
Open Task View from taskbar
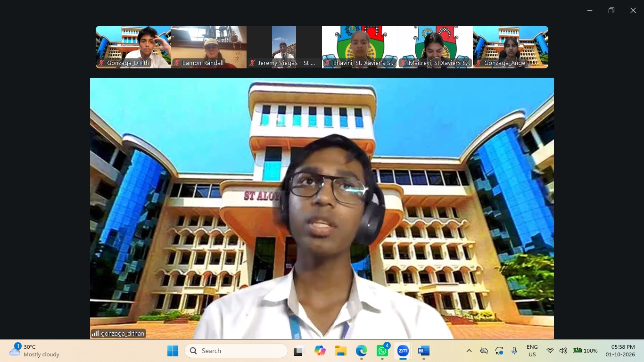pos(298,351)
